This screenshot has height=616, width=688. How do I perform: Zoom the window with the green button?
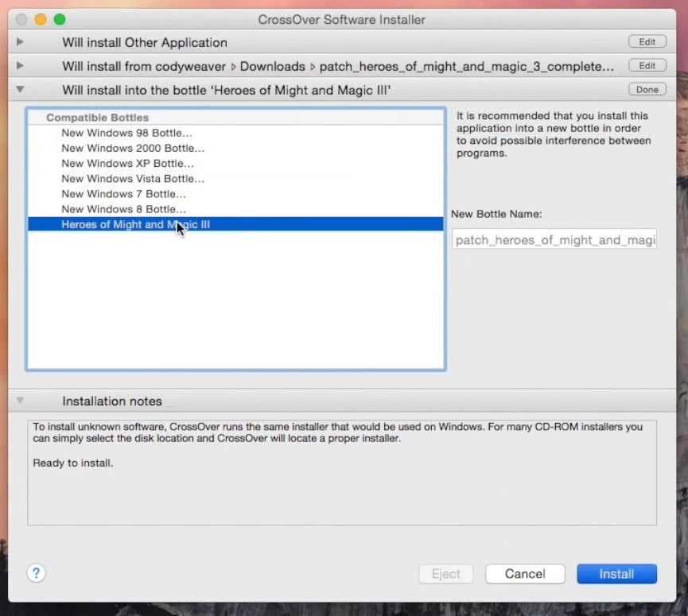pos(60,19)
